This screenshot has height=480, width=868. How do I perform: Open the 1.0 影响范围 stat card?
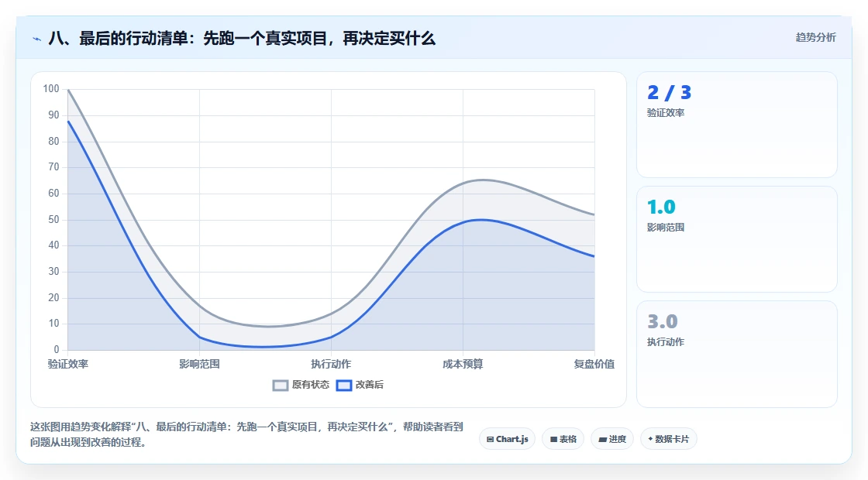737,239
